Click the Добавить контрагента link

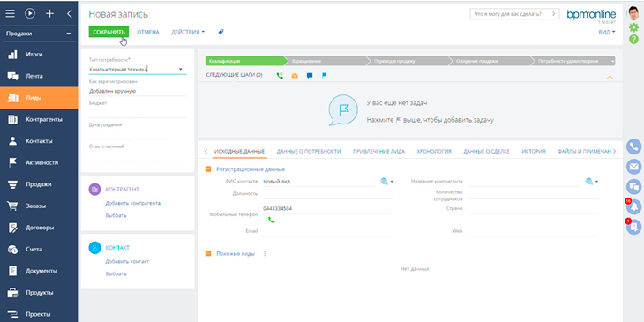(x=132, y=203)
